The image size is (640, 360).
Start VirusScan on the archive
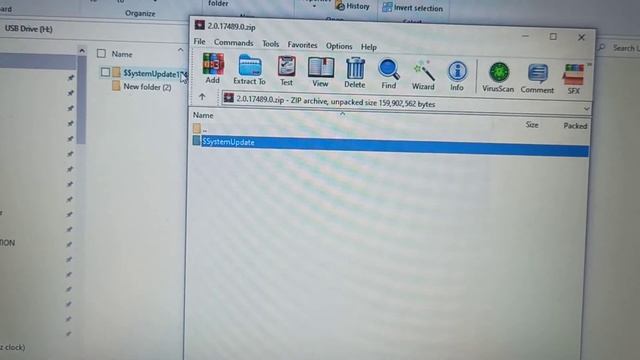[x=498, y=78]
